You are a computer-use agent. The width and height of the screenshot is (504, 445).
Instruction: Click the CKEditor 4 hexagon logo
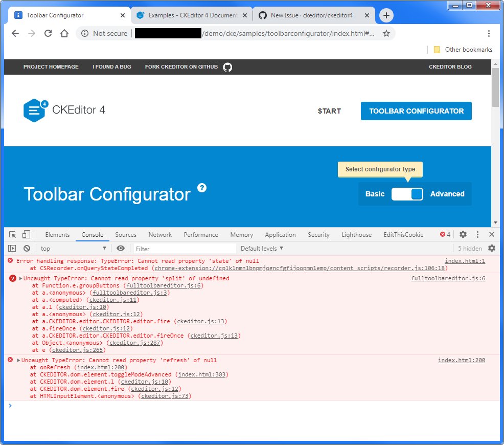[x=34, y=110]
